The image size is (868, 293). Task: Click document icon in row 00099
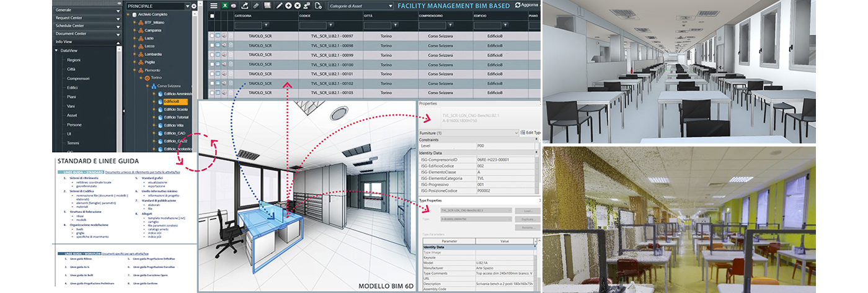(x=231, y=55)
